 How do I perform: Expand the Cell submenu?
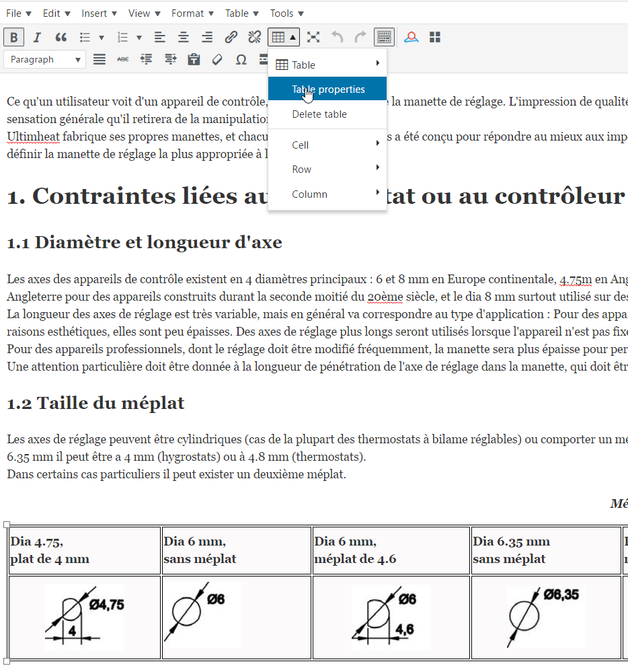tap(327, 145)
